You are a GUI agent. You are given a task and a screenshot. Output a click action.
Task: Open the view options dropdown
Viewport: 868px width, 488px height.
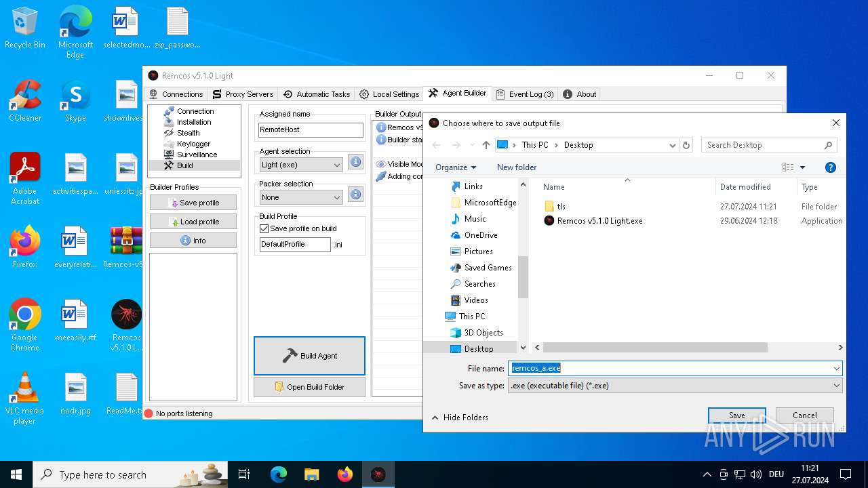coord(803,167)
